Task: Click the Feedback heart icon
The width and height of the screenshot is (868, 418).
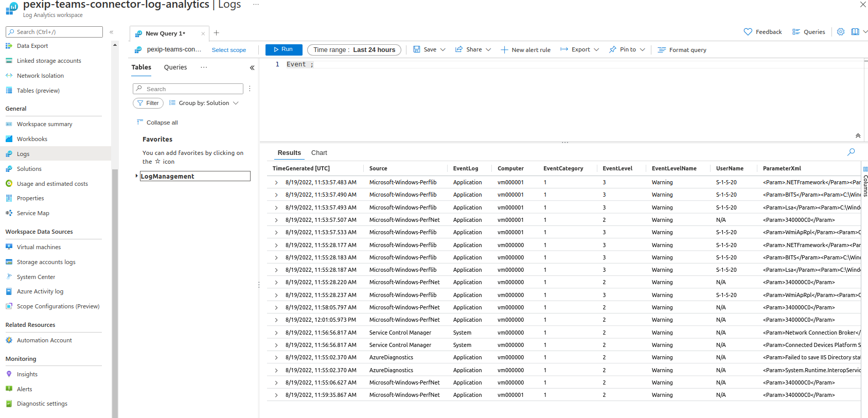Action: coord(748,32)
